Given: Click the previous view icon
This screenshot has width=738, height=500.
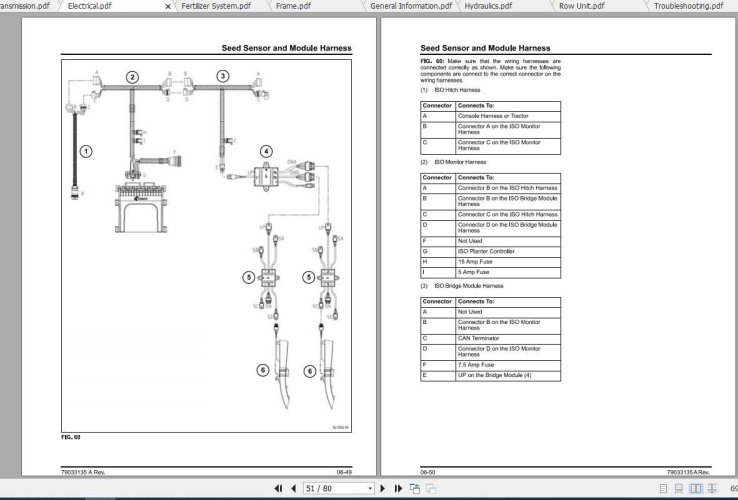Looking at the screenshot, I should coord(415,489).
